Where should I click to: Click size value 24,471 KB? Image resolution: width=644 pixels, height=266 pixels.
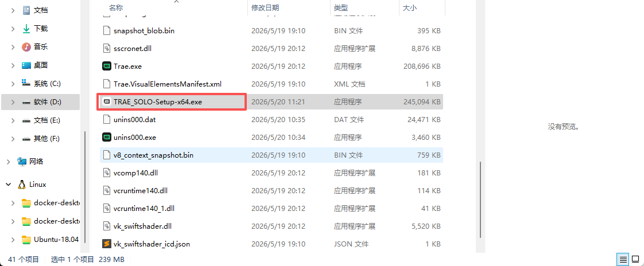424,119
